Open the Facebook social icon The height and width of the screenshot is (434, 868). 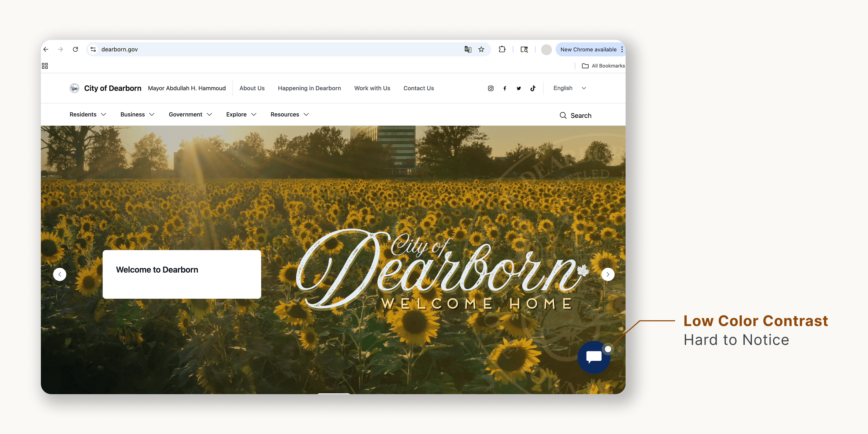pos(504,88)
